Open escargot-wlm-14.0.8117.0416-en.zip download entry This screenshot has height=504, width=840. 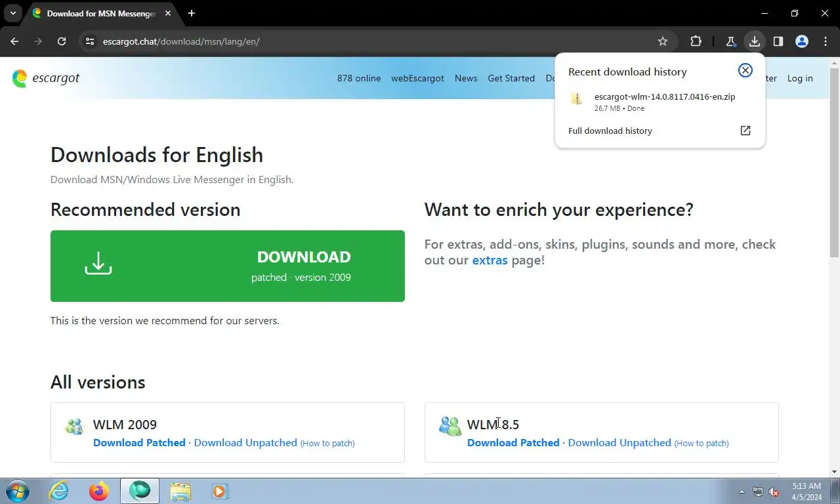coord(660,101)
